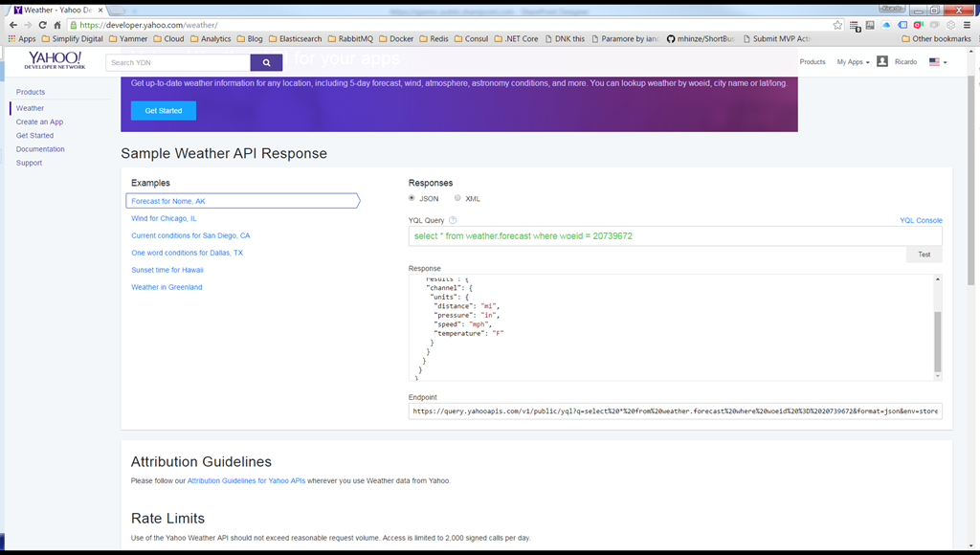Click the Response box scrollbar thumb
Viewport: 980px width, 555px height.
[x=938, y=342]
